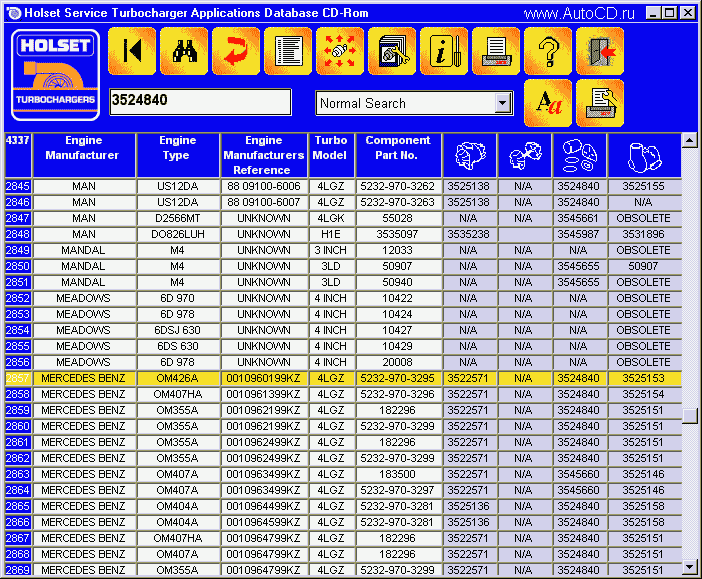This screenshot has height=579, width=702.
Task: Click the Holset Turbochargers logo
Action: pyautogui.click(x=56, y=75)
